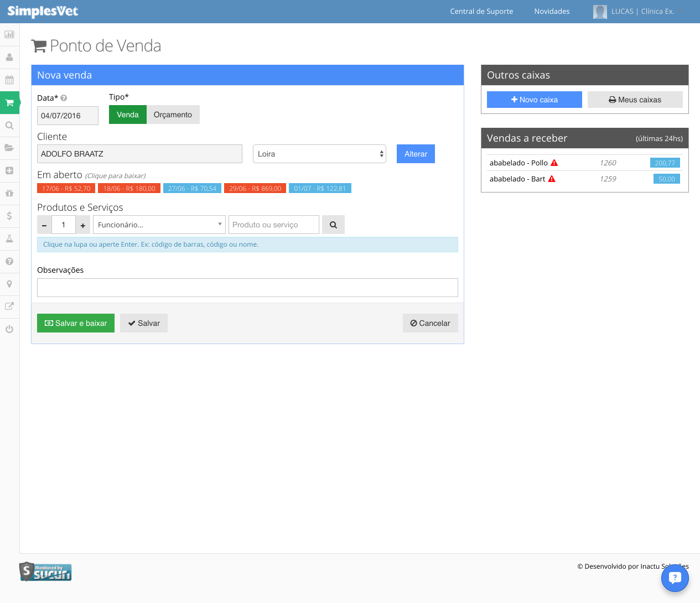Open Novidades in top navigation
The width and height of the screenshot is (700, 603).
(x=552, y=11)
